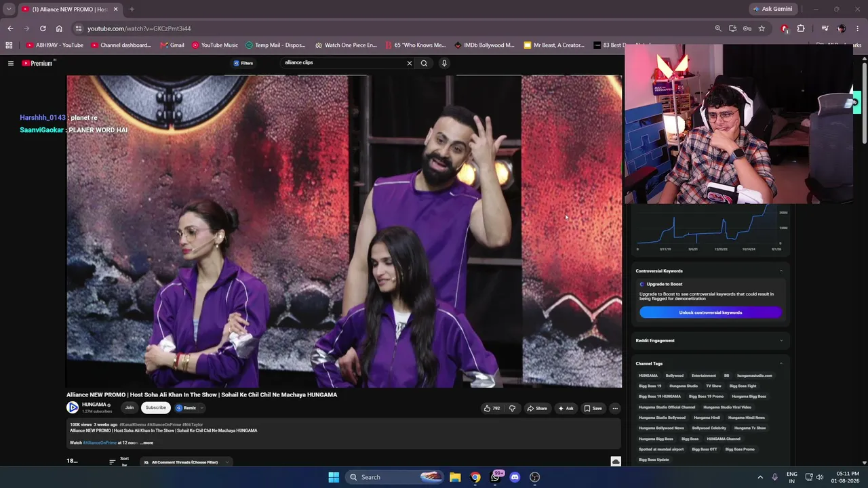Open the Ask AI button
The image size is (868, 488).
click(566, 408)
